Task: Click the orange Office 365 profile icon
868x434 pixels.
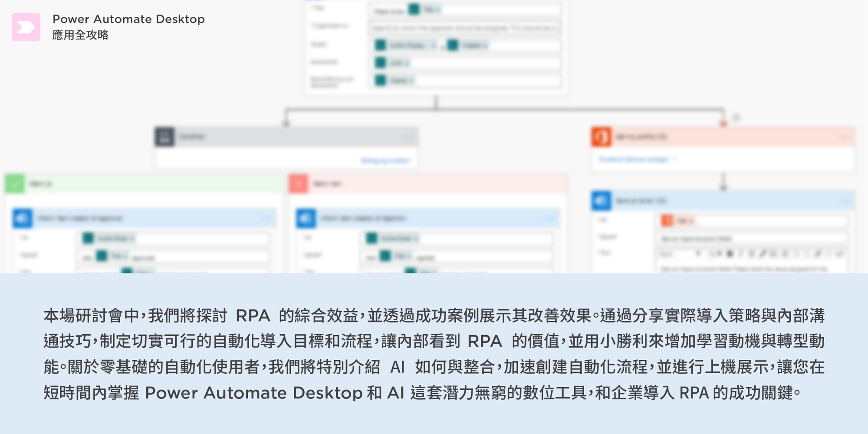Action: click(601, 137)
